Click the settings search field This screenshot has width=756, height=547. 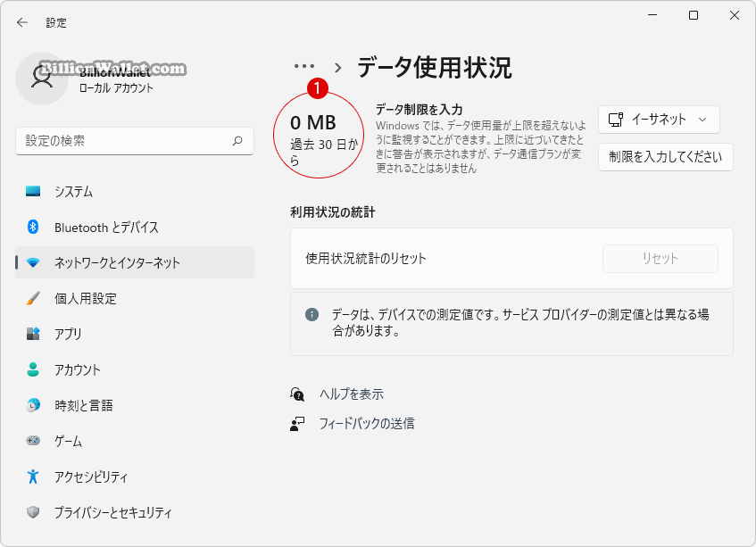pos(135,141)
